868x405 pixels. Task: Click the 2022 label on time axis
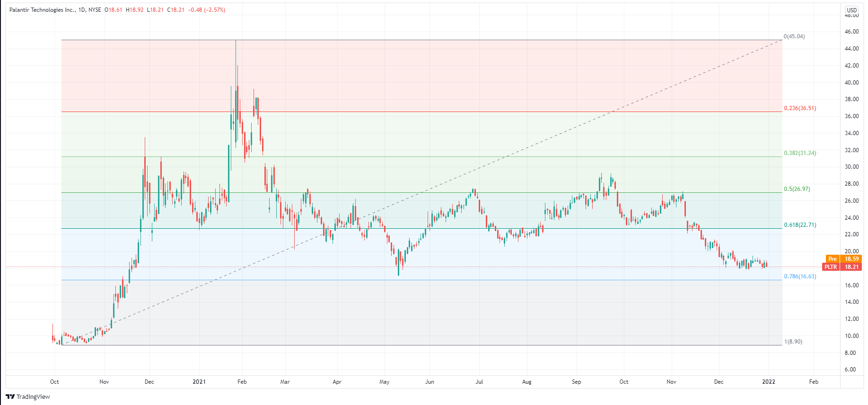769,382
